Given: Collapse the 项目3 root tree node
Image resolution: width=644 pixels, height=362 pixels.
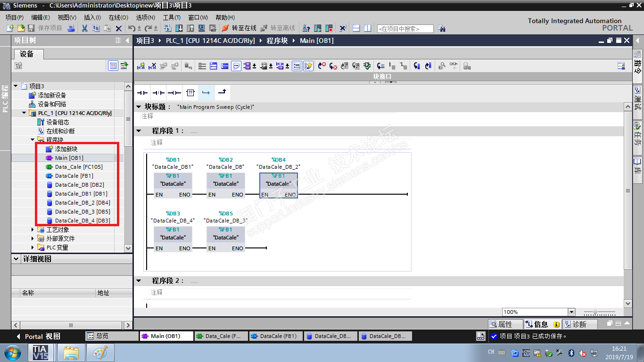Looking at the screenshot, I should tap(16, 86).
